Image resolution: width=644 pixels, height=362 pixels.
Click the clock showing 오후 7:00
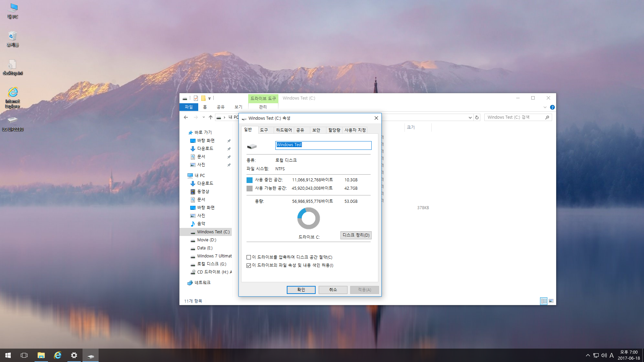[629, 352]
